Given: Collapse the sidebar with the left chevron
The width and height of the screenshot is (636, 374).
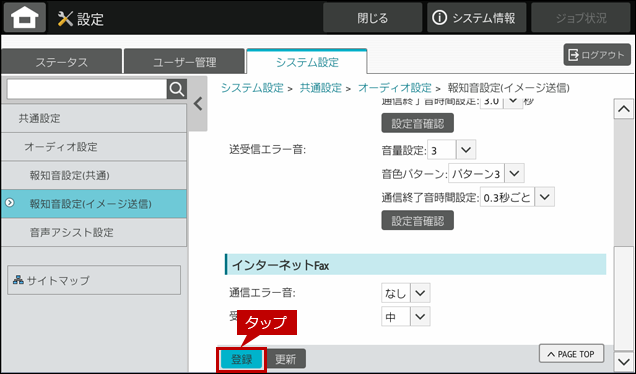Looking at the screenshot, I should click(x=198, y=104).
